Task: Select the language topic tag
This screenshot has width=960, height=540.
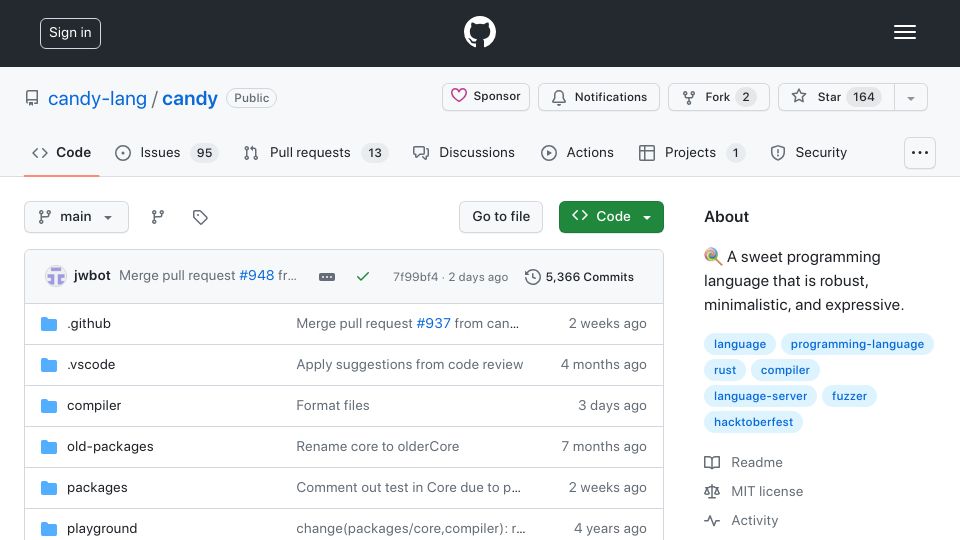Action: 740,344
